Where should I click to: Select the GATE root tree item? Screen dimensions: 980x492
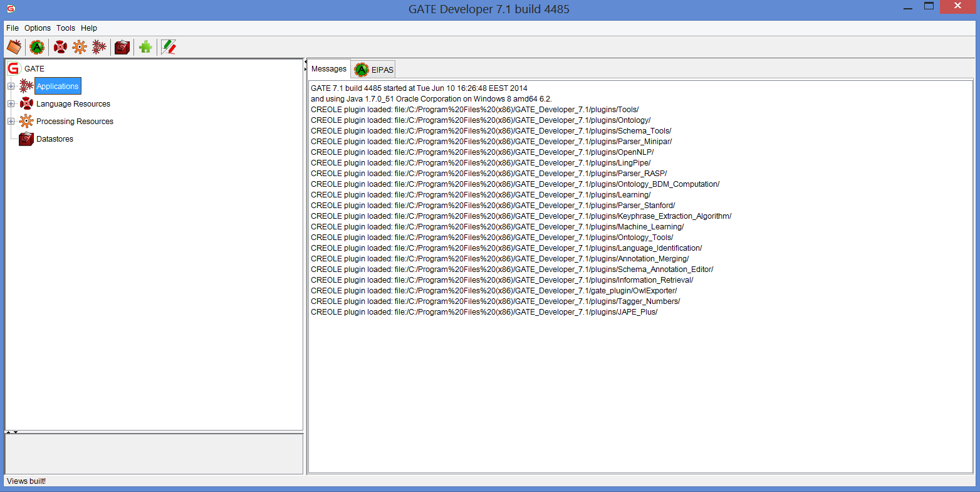pos(26,69)
